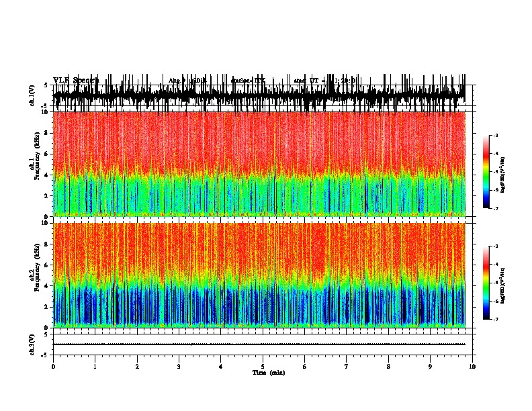Click inside the ch.2 spectrogram panel
532x411 pixels.
point(259,275)
